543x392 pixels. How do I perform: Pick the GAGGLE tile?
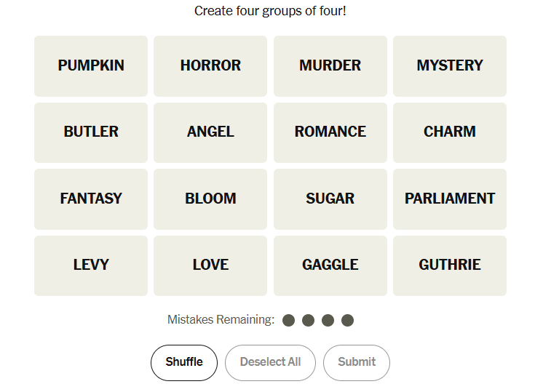click(330, 265)
